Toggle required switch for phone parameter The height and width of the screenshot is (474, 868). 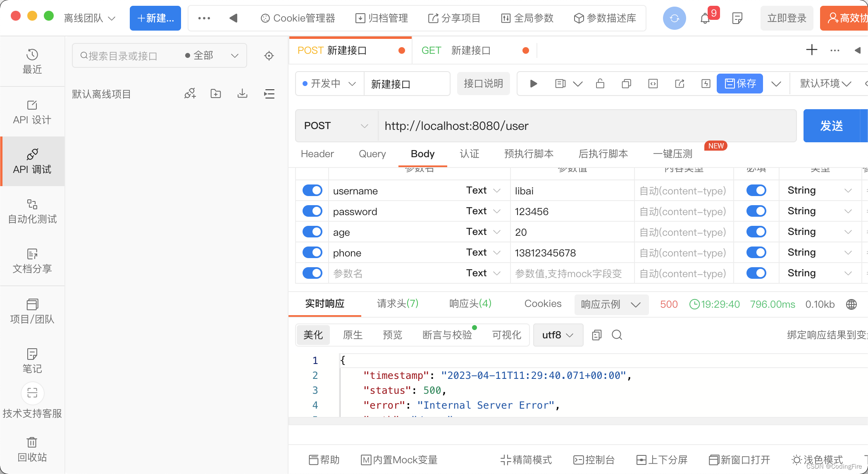(756, 252)
